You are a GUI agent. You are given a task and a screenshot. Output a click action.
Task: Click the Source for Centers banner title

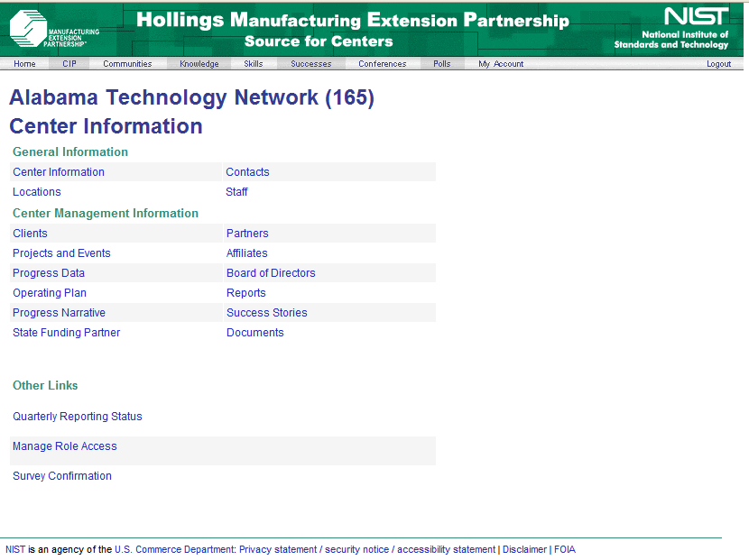click(319, 41)
